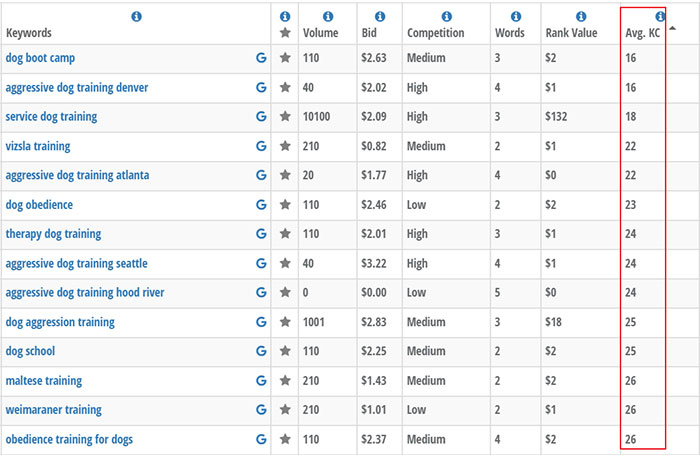
Task: Click dog aggression training keyword link
Action: (60, 322)
